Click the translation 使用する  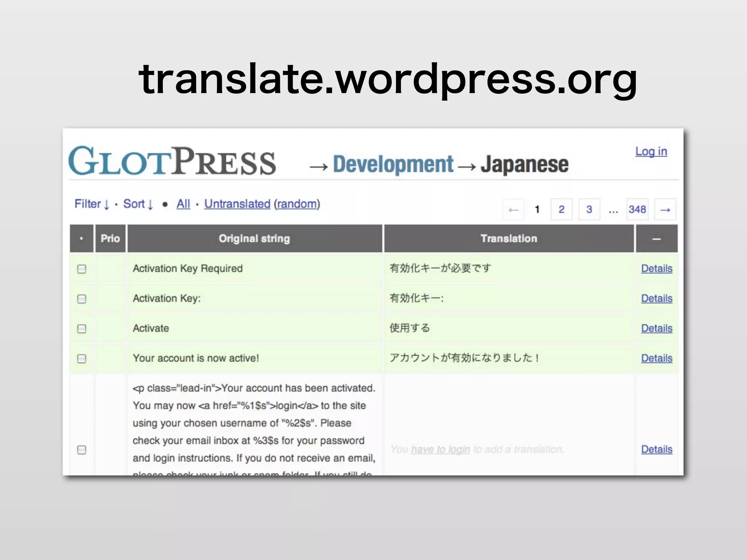tap(410, 328)
